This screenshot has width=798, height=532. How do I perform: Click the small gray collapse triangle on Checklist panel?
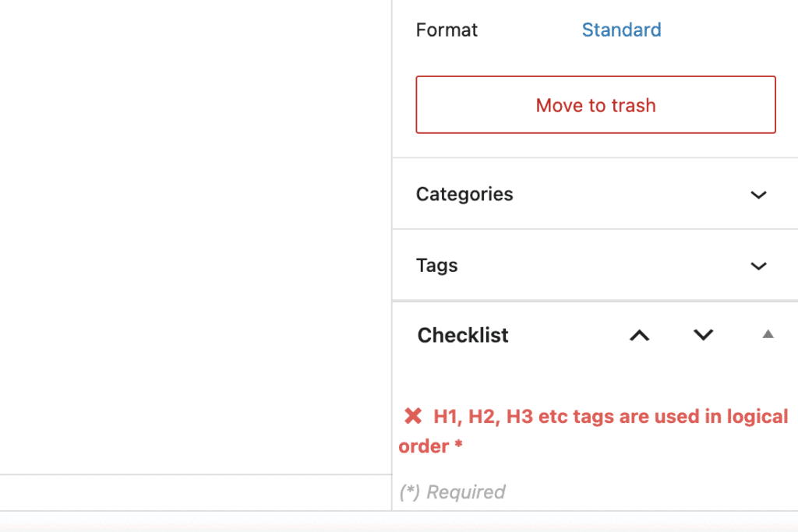click(767, 333)
